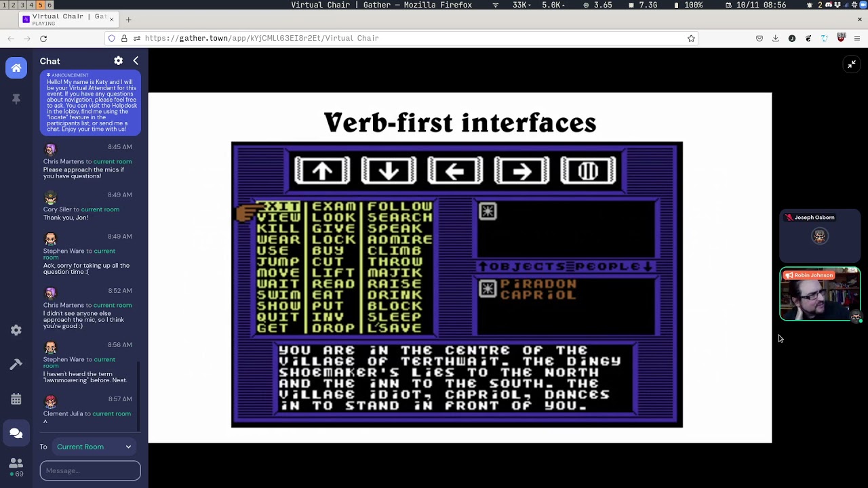Screen dimensions: 868x488
Task: Click the 10/11 08:56 clock
Action: (x=757, y=5)
